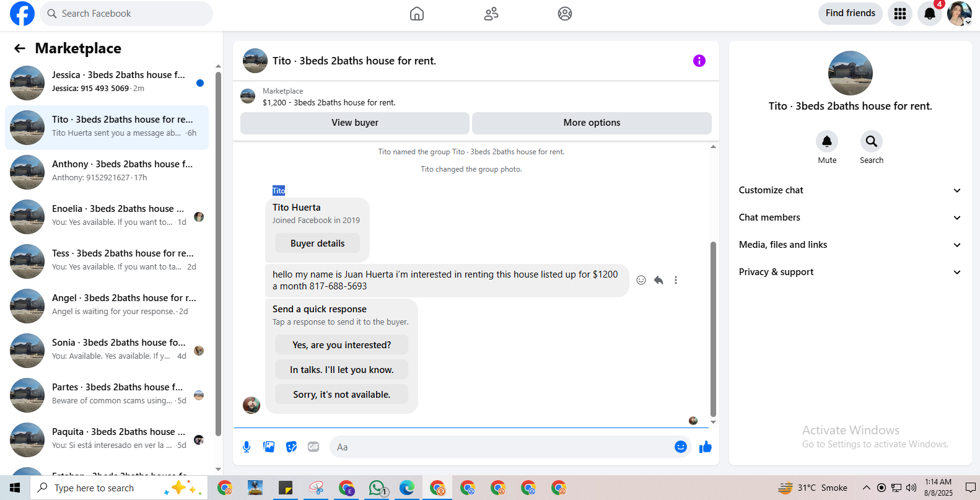Click the chat messages scrollbar

[x=713, y=328]
